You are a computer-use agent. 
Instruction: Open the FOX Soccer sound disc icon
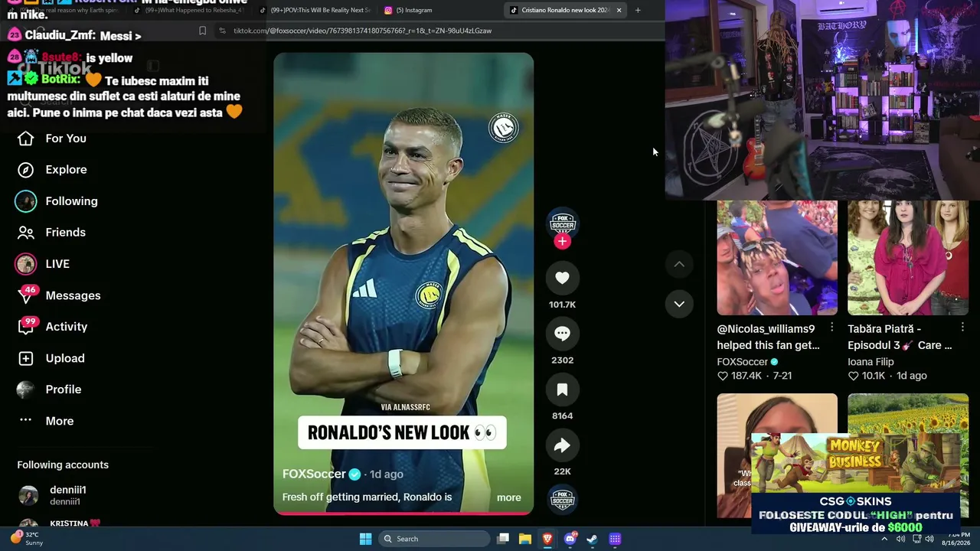tap(562, 500)
